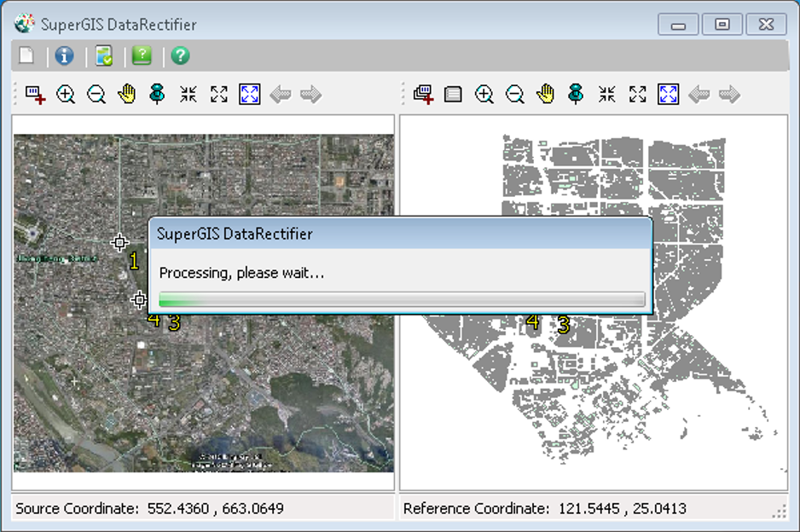800x532 pixels.
Task: Select Zoom In tool in source toolbar
Action: tap(66, 95)
